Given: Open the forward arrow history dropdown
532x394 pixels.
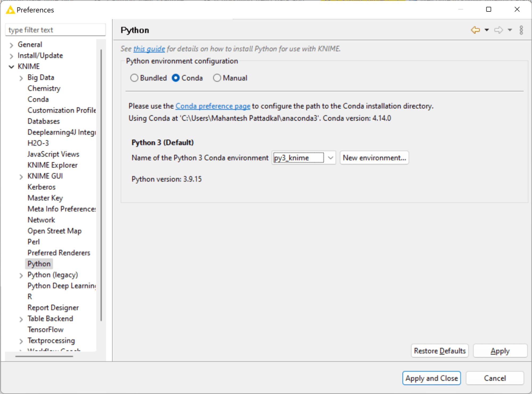Looking at the screenshot, I should click(x=510, y=30).
